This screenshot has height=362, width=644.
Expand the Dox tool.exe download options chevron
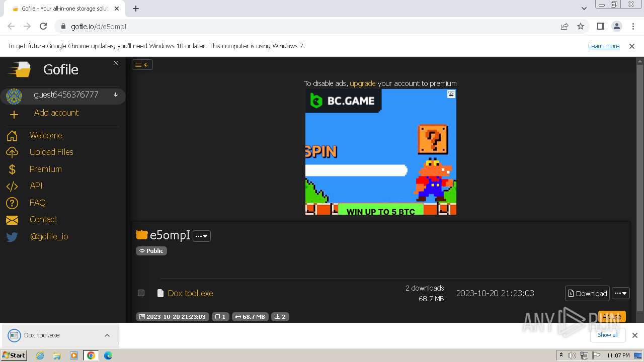[107, 335]
